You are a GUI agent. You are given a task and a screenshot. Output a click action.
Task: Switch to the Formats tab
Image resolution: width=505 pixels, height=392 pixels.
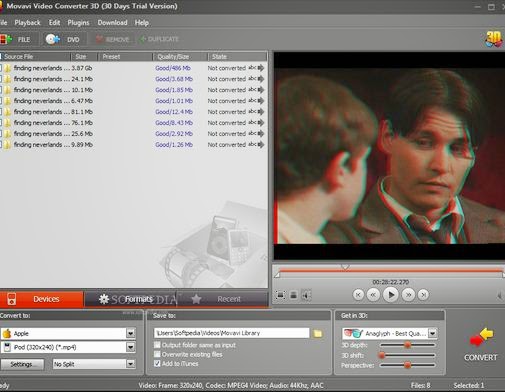click(131, 299)
